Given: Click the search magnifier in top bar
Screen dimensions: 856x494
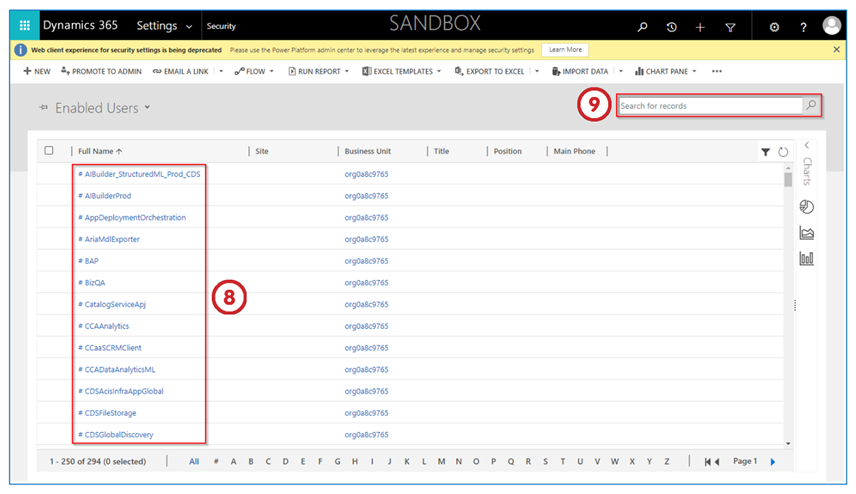Looking at the screenshot, I should 642,27.
